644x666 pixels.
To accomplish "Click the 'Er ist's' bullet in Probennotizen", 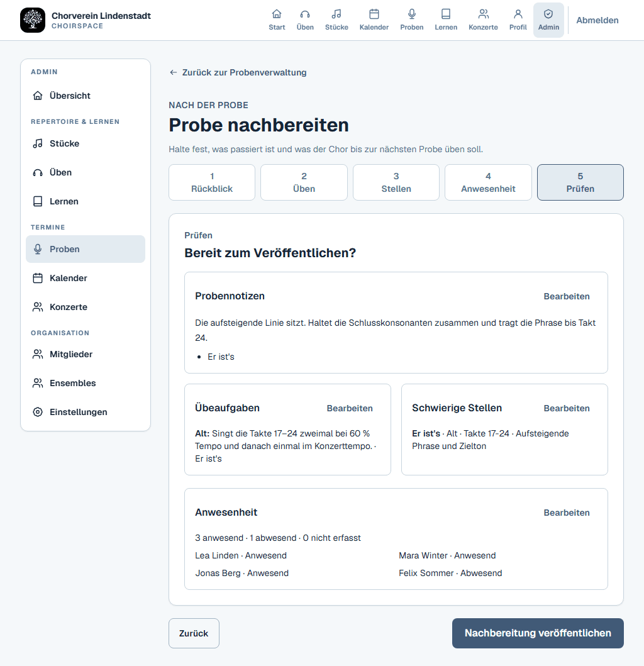I will 221,357.
